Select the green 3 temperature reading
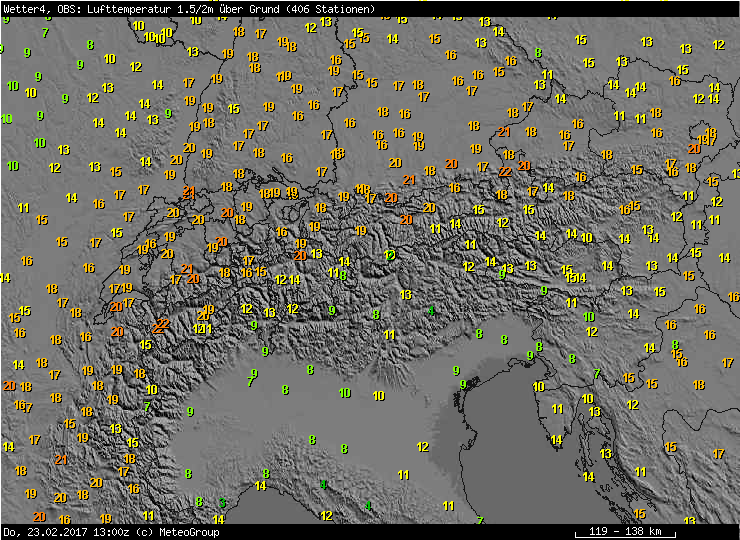The width and height of the screenshot is (740, 540). [223, 502]
